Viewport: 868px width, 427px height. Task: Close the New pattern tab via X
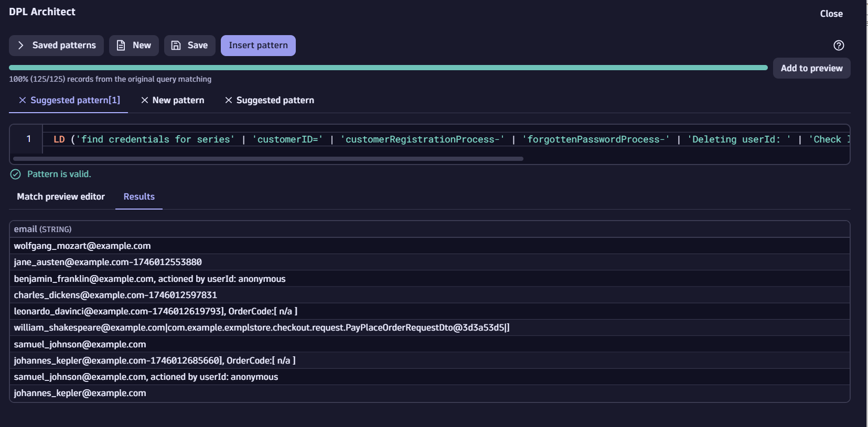[x=145, y=100]
